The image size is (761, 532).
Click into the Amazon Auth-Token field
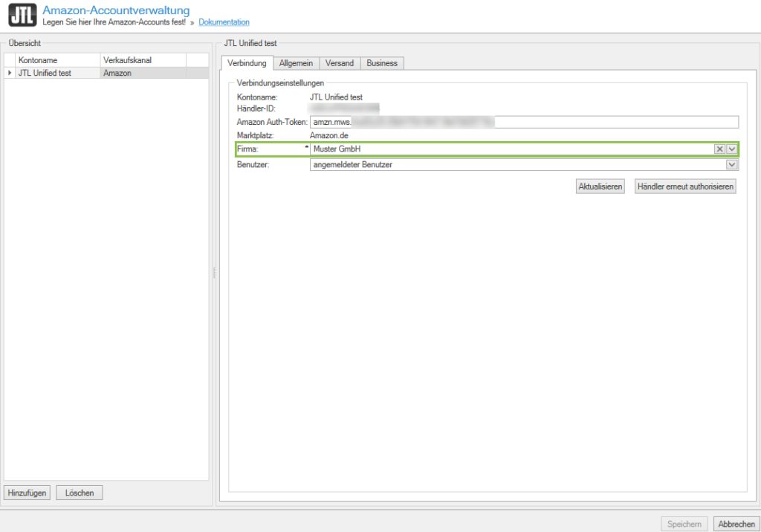(617, 123)
